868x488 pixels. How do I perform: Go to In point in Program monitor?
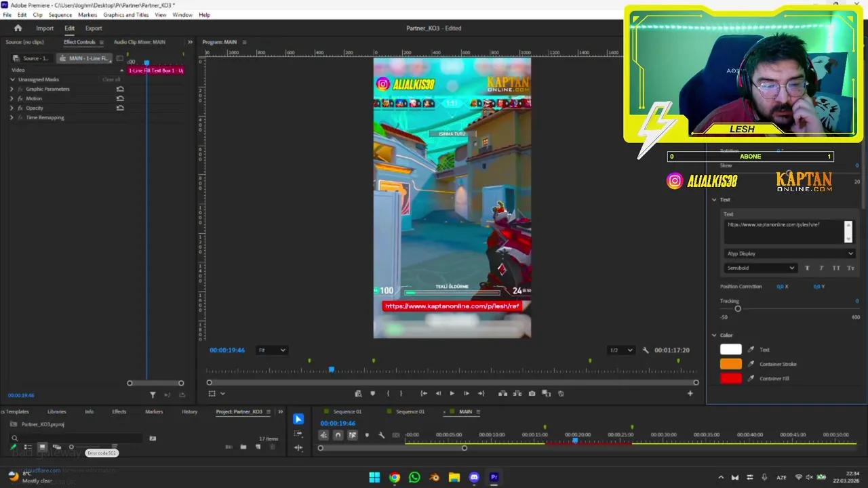pyautogui.click(x=424, y=393)
